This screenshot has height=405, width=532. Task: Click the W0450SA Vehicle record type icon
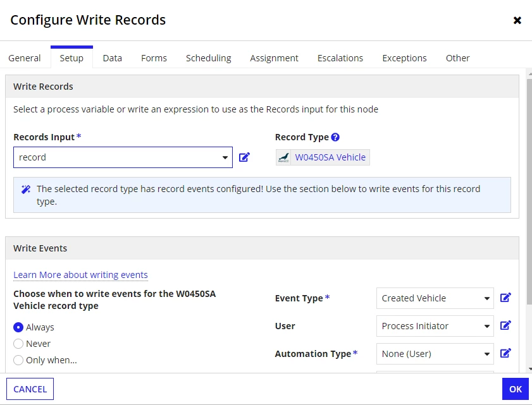283,157
